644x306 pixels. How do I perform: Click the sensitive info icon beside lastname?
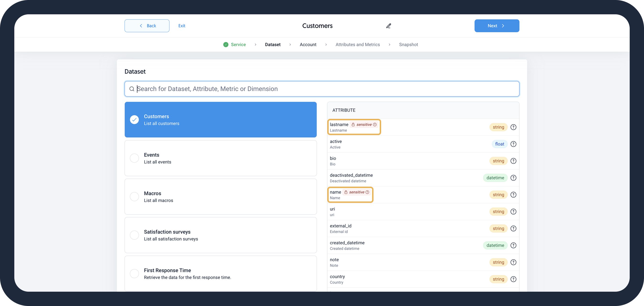click(x=375, y=125)
